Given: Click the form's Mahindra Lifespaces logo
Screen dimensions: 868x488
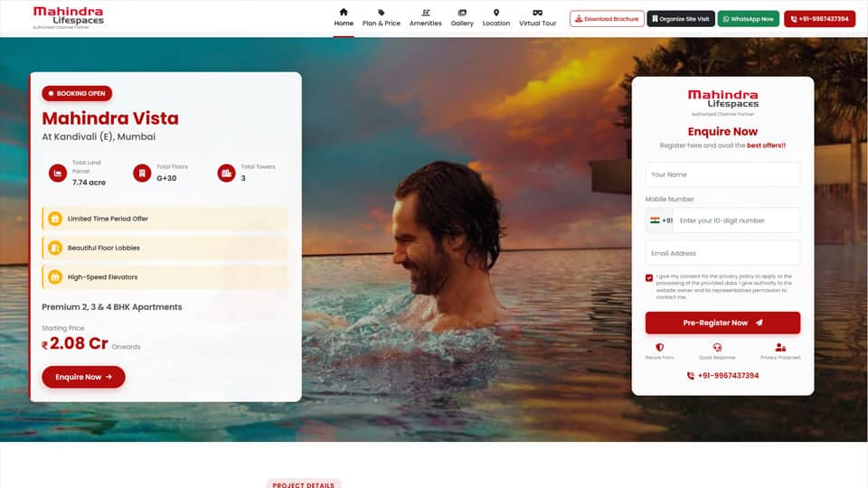Looking at the screenshot, I should click(x=722, y=102).
